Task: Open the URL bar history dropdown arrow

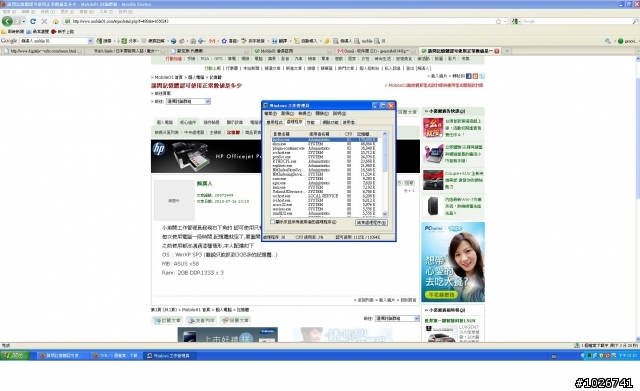Action: pos(505,21)
